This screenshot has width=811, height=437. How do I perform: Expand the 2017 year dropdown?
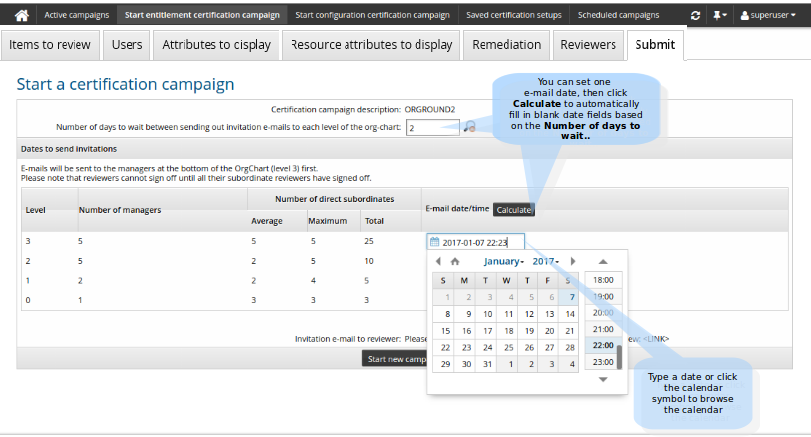click(x=546, y=261)
